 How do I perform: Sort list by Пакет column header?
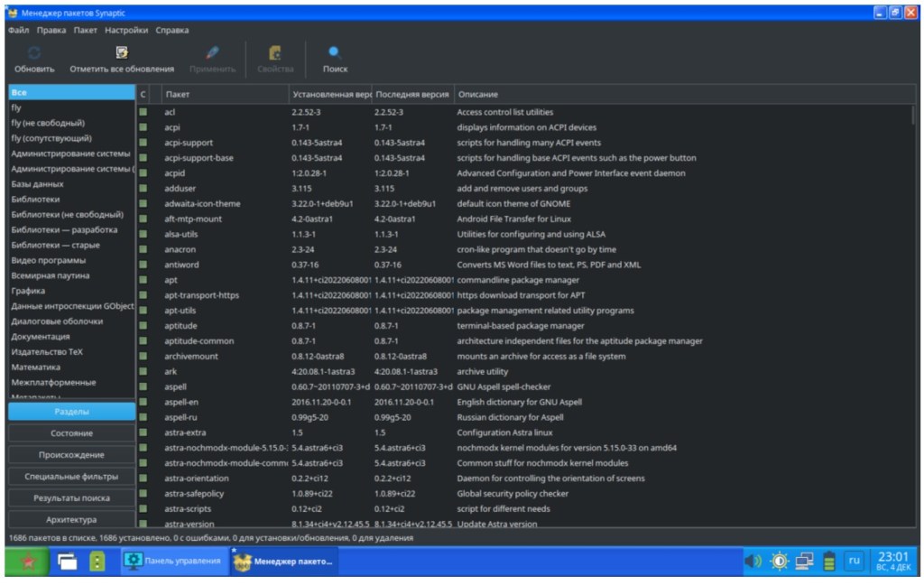pos(225,94)
